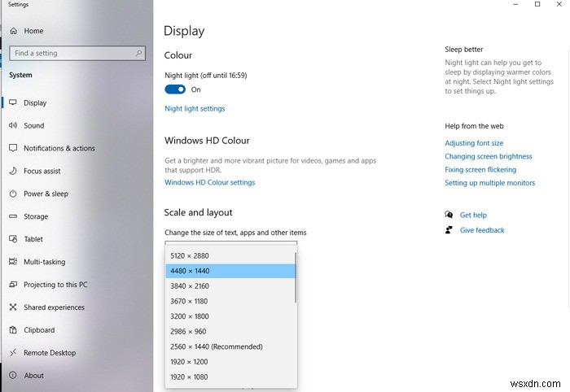Click the Notifications & actions icon

[x=13, y=148]
